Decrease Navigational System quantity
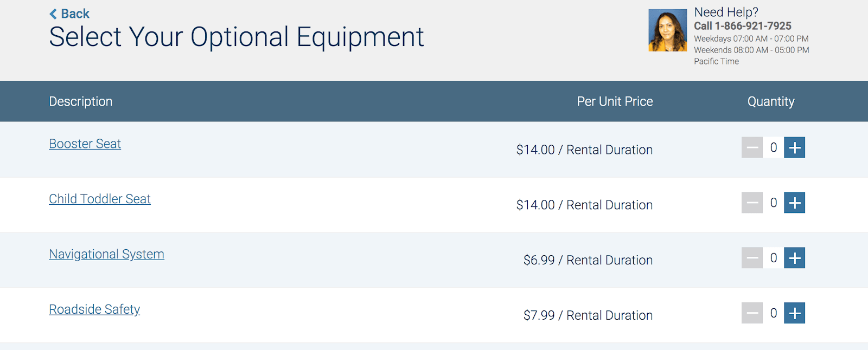The height and width of the screenshot is (350, 868). click(x=752, y=258)
